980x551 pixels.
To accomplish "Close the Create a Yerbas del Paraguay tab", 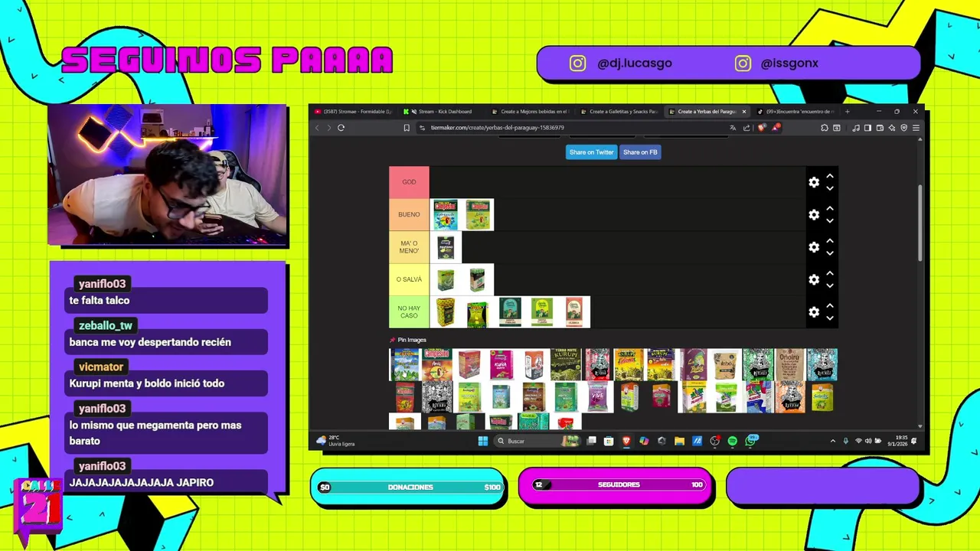I will coord(743,112).
